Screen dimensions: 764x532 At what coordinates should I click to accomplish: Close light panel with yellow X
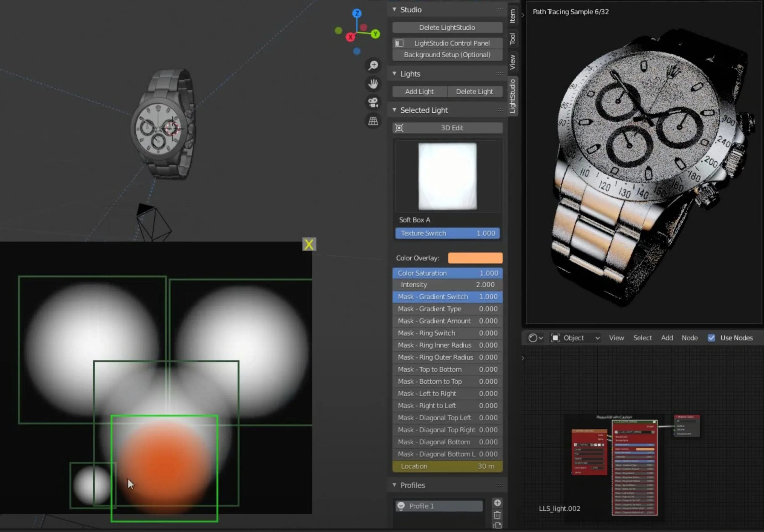[x=309, y=245]
